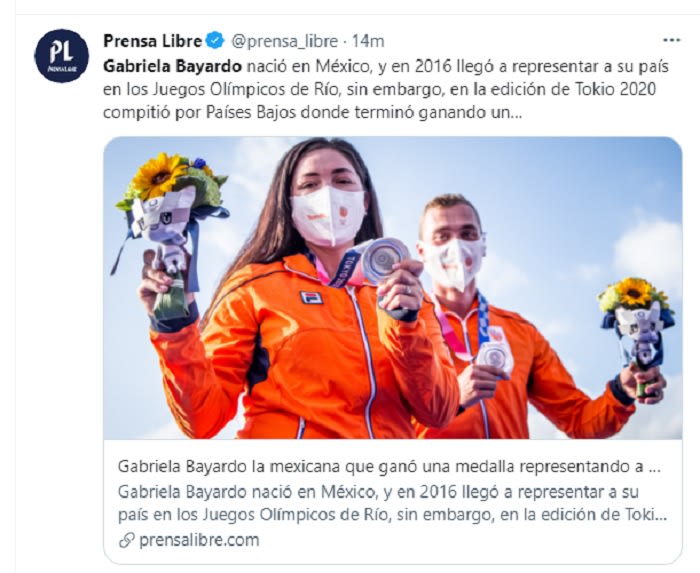Open the Prensa Libre profile avatar
This screenshot has height=573, width=700.
[x=62, y=56]
